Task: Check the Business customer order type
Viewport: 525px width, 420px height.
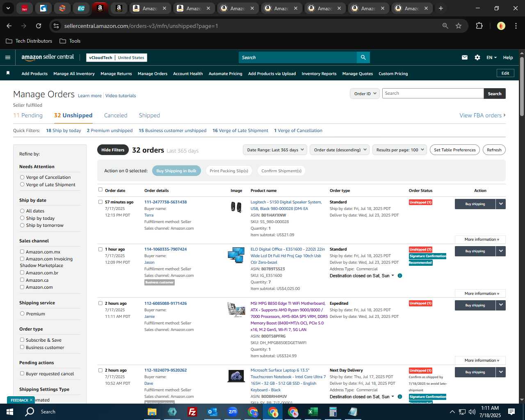Action: (x=22, y=347)
